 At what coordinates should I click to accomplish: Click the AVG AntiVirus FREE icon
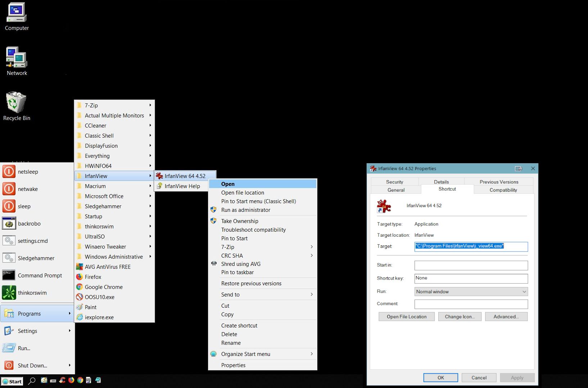(x=80, y=267)
